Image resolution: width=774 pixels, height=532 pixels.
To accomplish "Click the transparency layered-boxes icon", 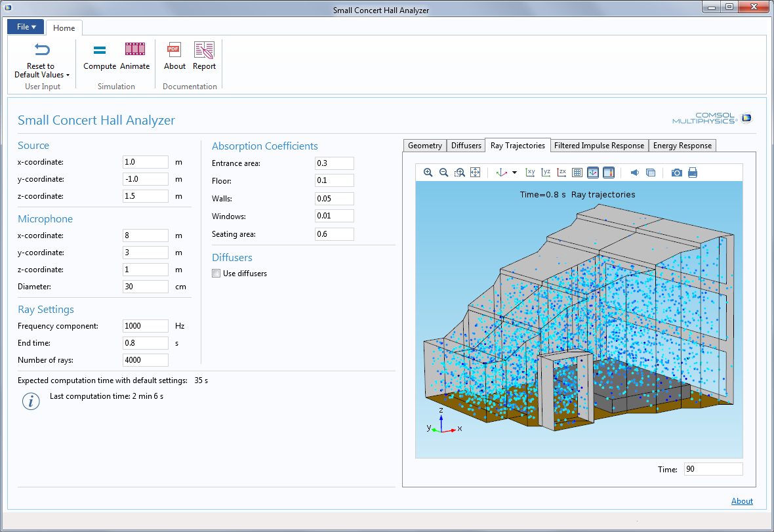I will 651,173.
